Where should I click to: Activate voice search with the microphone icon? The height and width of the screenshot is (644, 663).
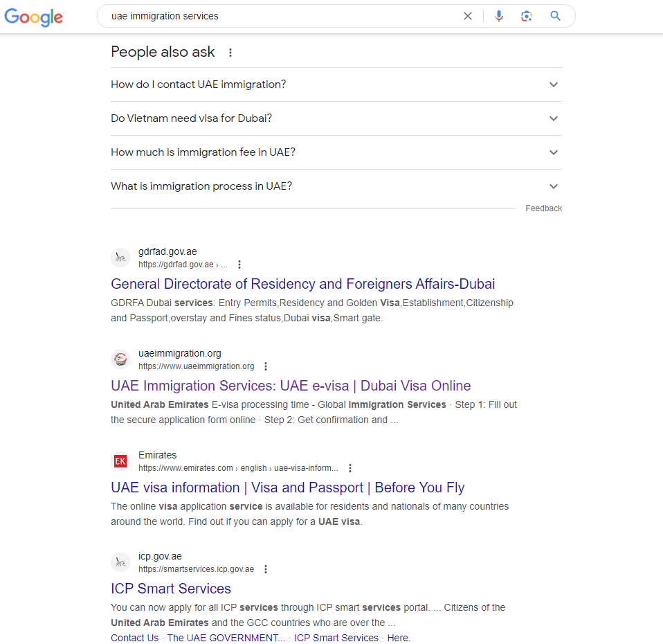click(499, 15)
